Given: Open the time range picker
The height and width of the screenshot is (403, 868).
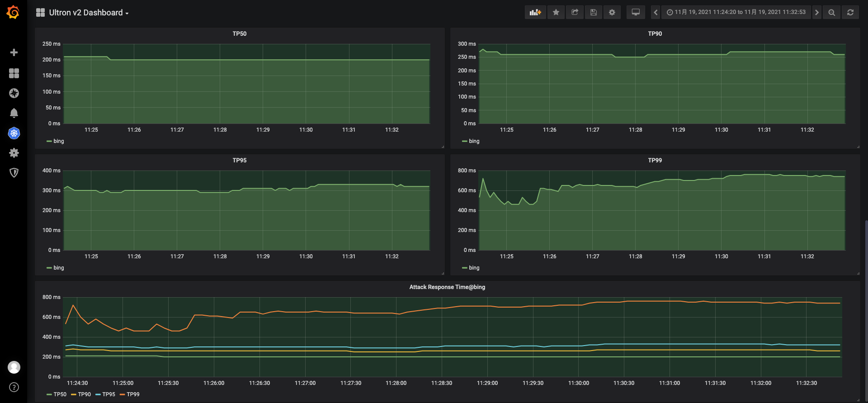Looking at the screenshot, I should point(736,12).
